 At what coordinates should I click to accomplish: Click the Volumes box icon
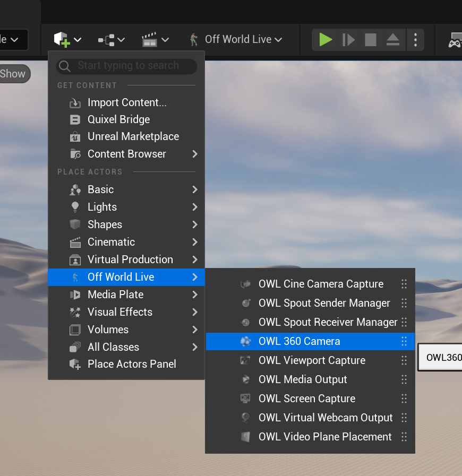[75, 330]
